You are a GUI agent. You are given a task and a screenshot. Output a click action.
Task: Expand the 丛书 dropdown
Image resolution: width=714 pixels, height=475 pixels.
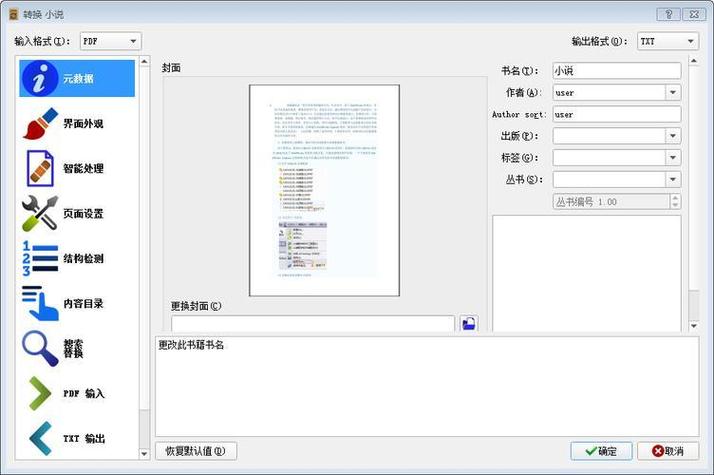pyautogui.click(x=673, y=179)
